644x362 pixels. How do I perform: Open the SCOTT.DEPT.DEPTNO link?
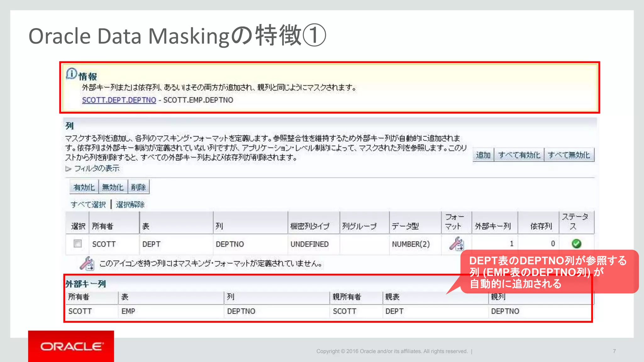(x=119, y=100)
